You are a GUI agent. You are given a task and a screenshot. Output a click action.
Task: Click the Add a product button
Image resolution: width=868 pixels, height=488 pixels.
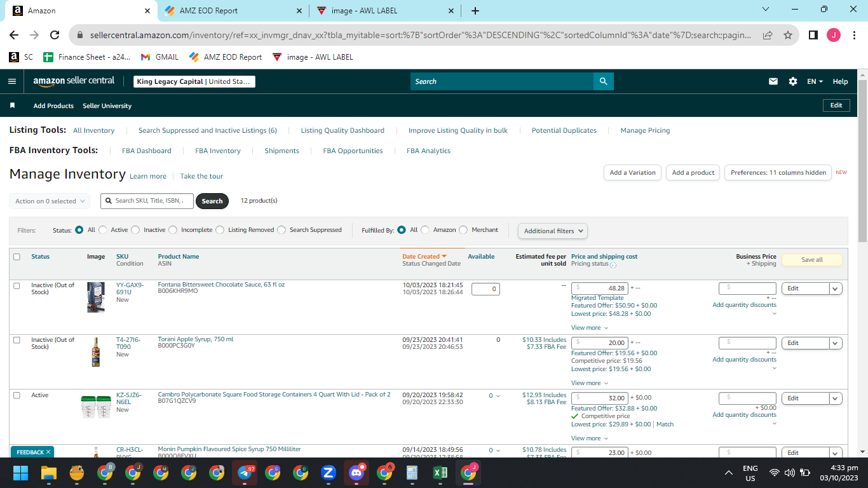[x=693, y=173]
